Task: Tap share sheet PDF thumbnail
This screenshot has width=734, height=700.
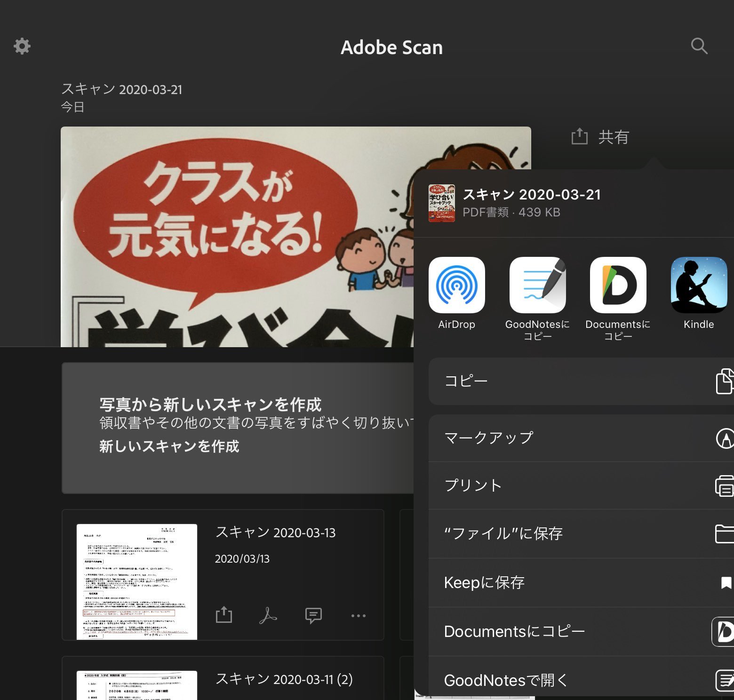Action: (x=442, y=203)
